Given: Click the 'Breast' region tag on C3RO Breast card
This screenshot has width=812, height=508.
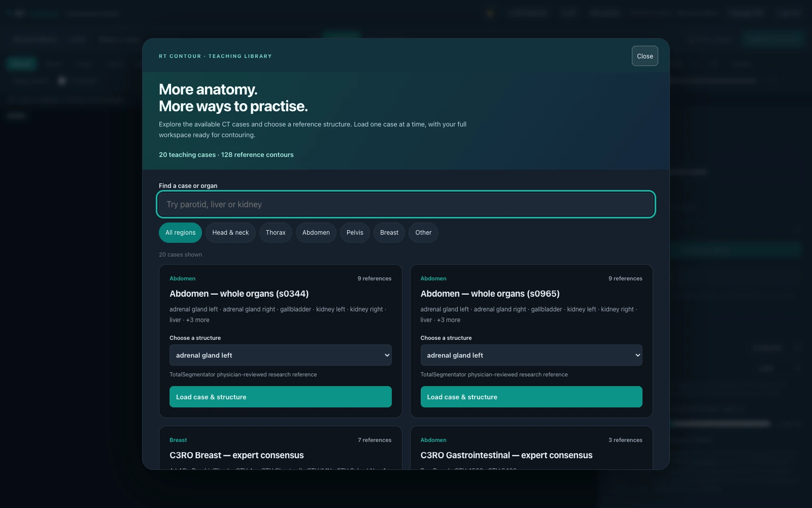Looking at the screenshot, I should click(178, 440).
